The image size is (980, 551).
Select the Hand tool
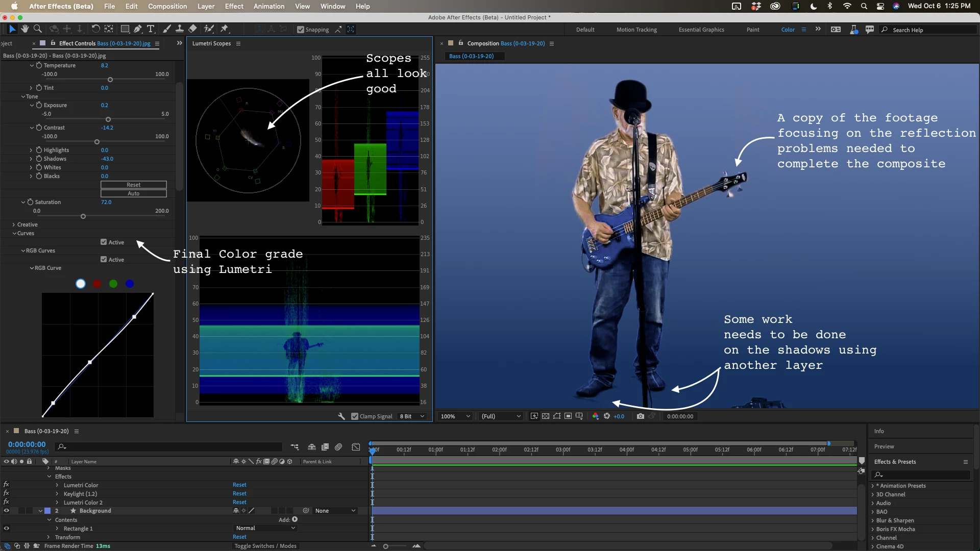pyautogui.click(x=24, y=29)
